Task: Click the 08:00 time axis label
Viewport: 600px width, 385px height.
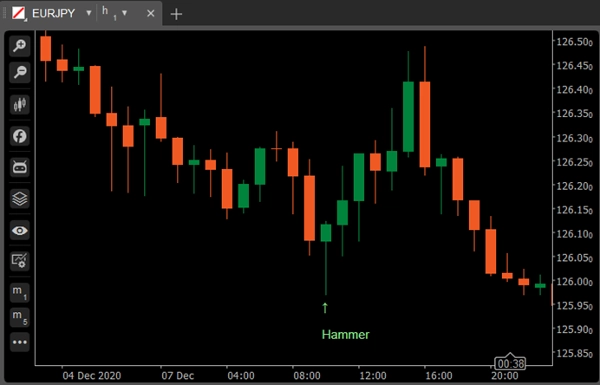Action: (x=307, y=376)
